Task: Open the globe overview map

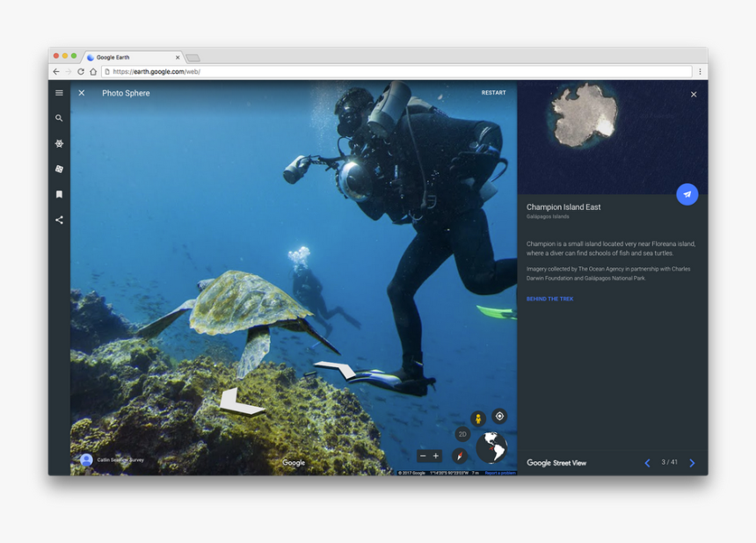Action: pyautogui.click(x=492, y=448)
